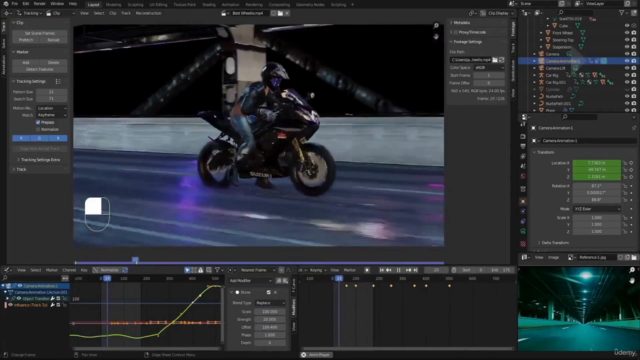The image size is (640, 360).
Task: Click the auto keying record button
Action: click(367, 270)
